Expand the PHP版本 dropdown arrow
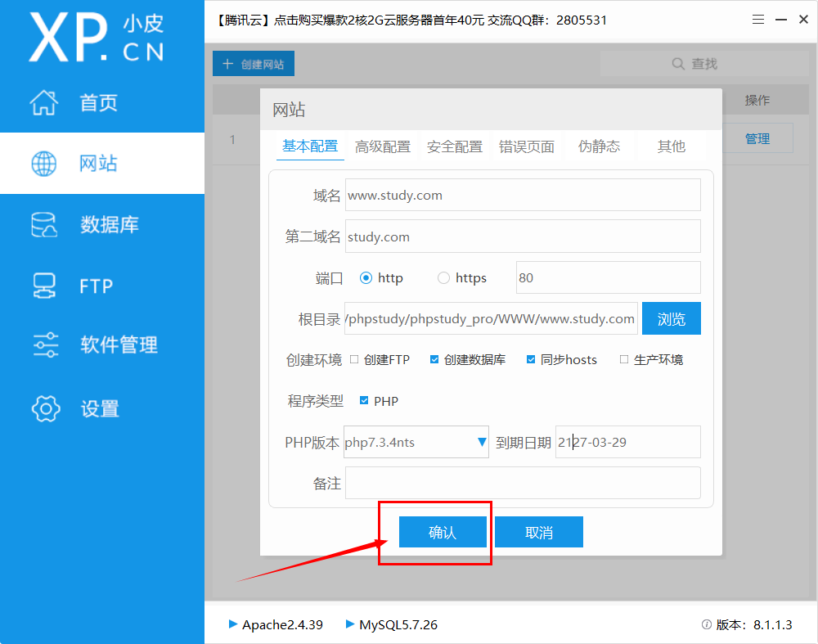 click(482, 442)
